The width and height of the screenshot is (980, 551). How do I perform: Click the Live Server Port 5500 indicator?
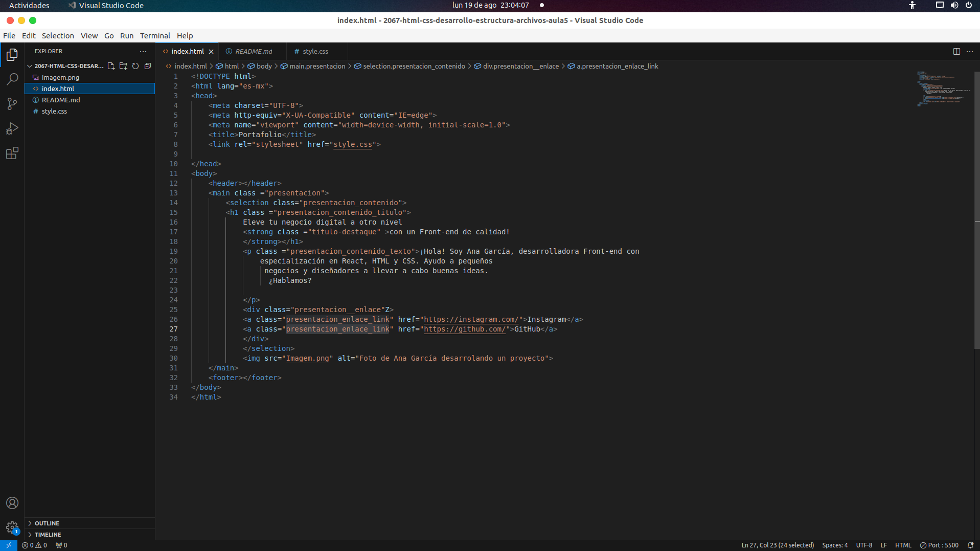[x=939, y=545]
